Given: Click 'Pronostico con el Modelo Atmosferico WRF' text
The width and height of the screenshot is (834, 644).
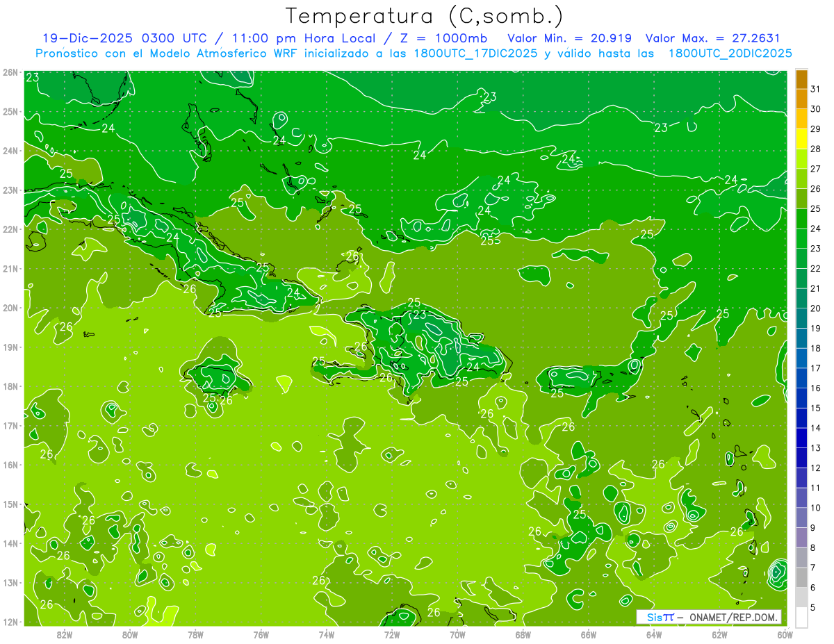Looking at the screenshot, I should pos(167,53).
